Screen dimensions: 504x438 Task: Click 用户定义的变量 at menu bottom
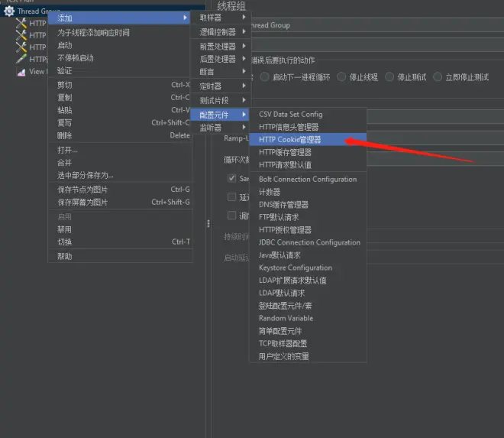point(283,356)
